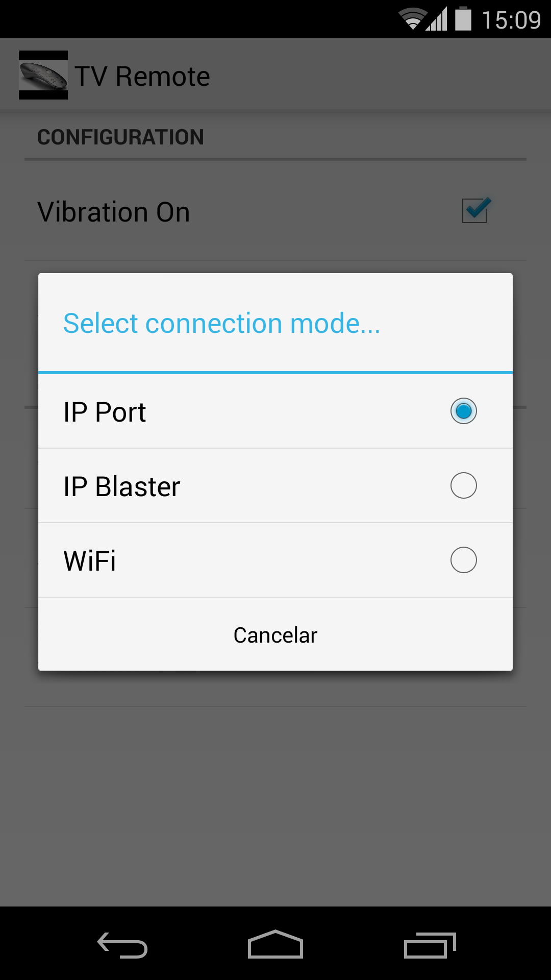Tap the Vibration On setting label
Image resolution: width=551 pixels, height=980 pixels.
point(114,212)
